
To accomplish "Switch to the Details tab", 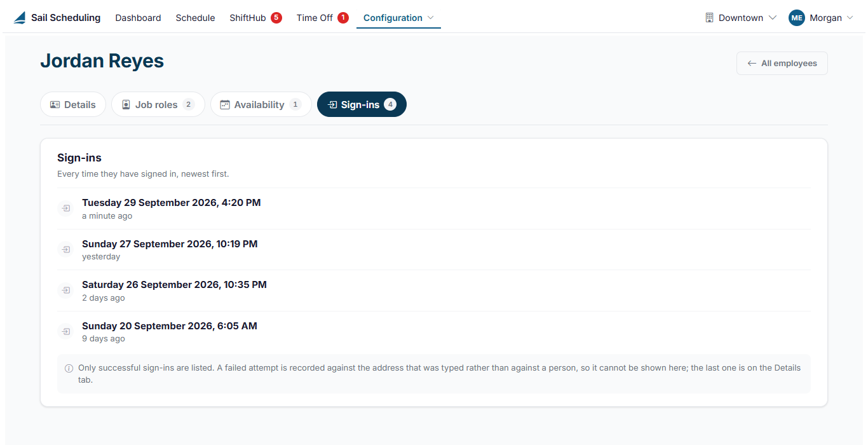I will coord(73,105).
